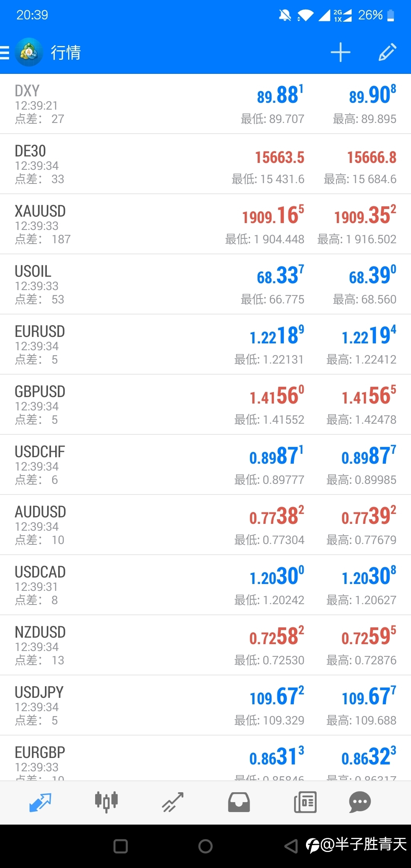
Task: Tap the MetaTrader app logo
Action: [29, 52]
